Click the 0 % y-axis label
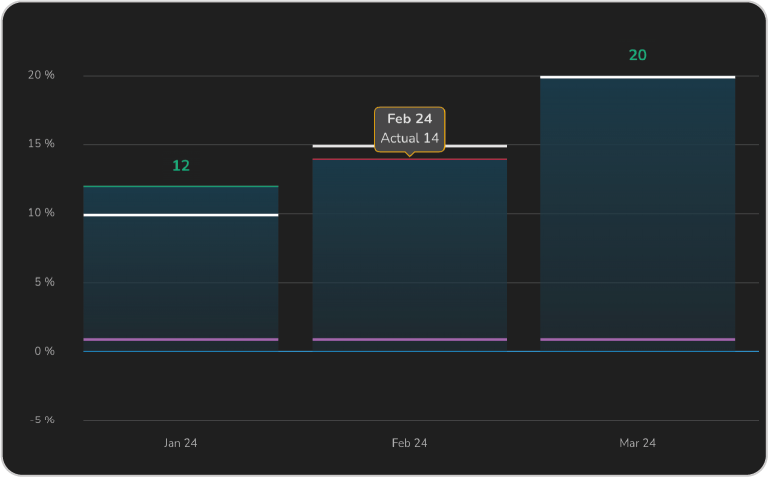The image size is (768, 477). click(44, 351)
